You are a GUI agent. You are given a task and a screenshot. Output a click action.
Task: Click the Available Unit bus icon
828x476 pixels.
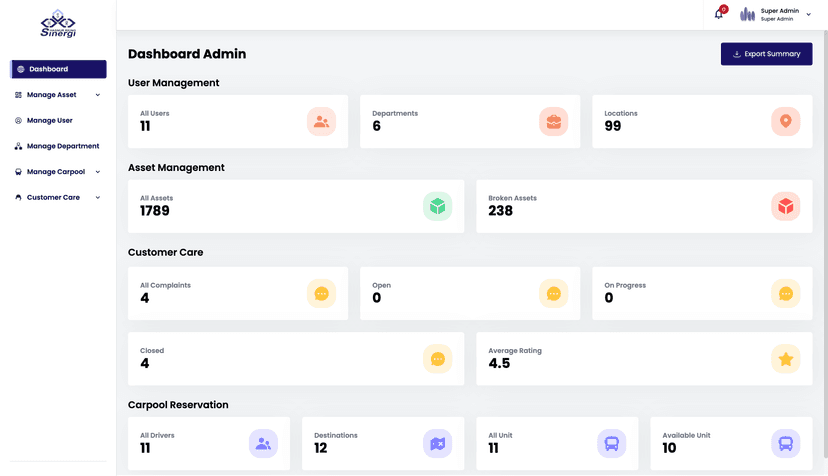(785, 444)
